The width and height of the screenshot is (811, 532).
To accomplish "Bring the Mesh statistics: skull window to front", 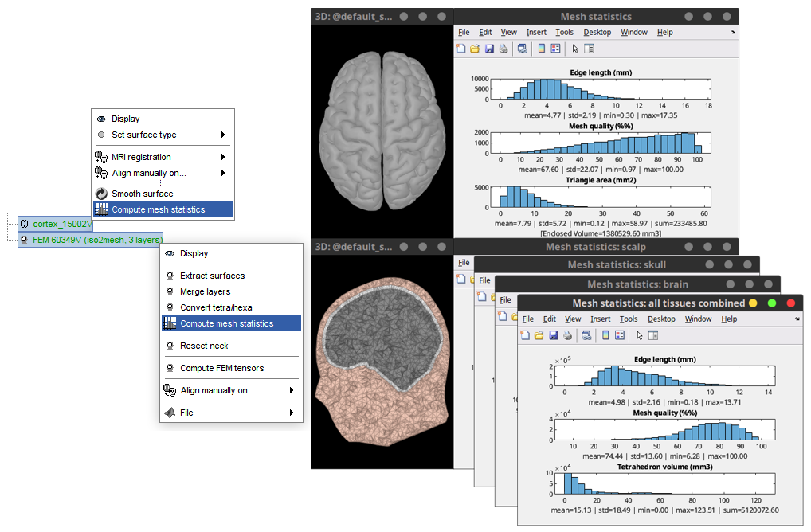I will click(616, 264).
